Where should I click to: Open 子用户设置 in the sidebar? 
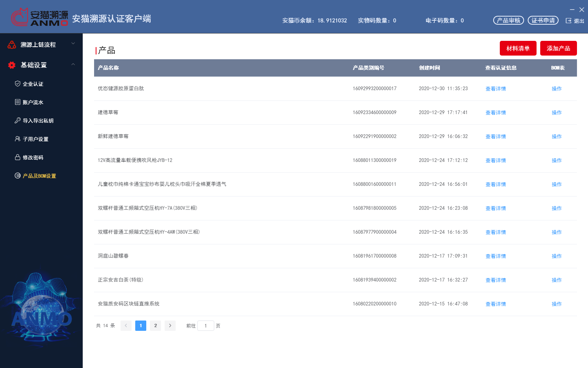point(36,139)
